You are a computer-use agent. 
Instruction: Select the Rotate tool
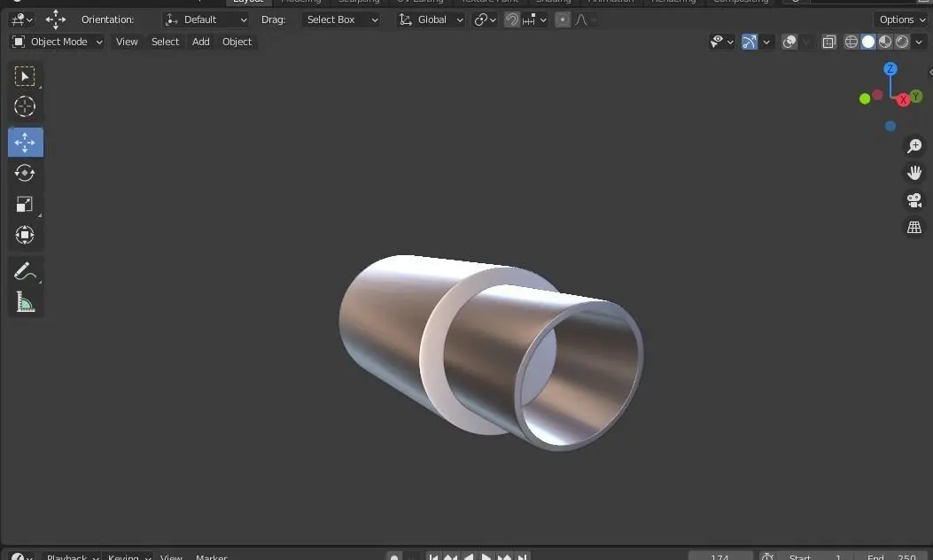click(x=25, y=173)
